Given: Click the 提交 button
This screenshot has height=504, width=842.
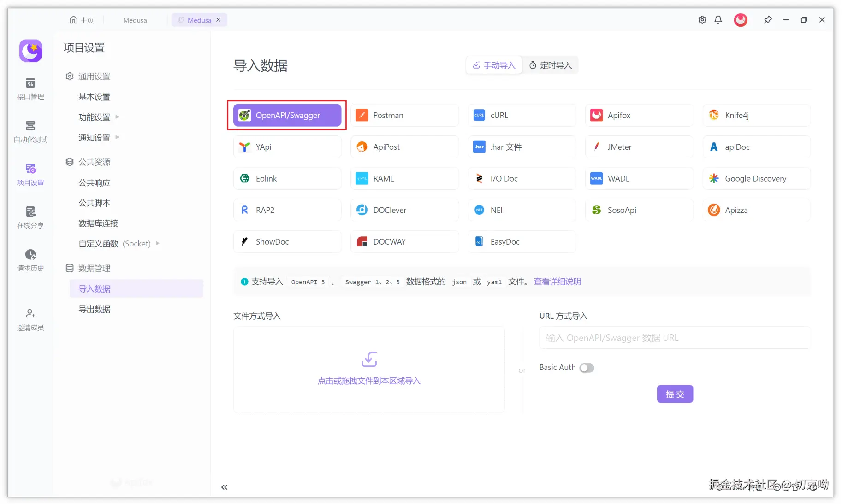Looking at the screenshot, I should click(x=675, y=394).
